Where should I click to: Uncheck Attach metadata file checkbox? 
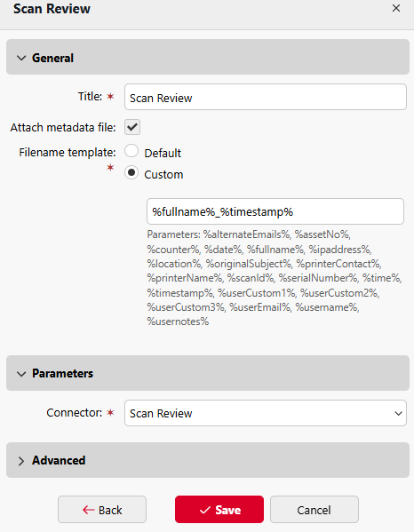click(x=132, y=127)
